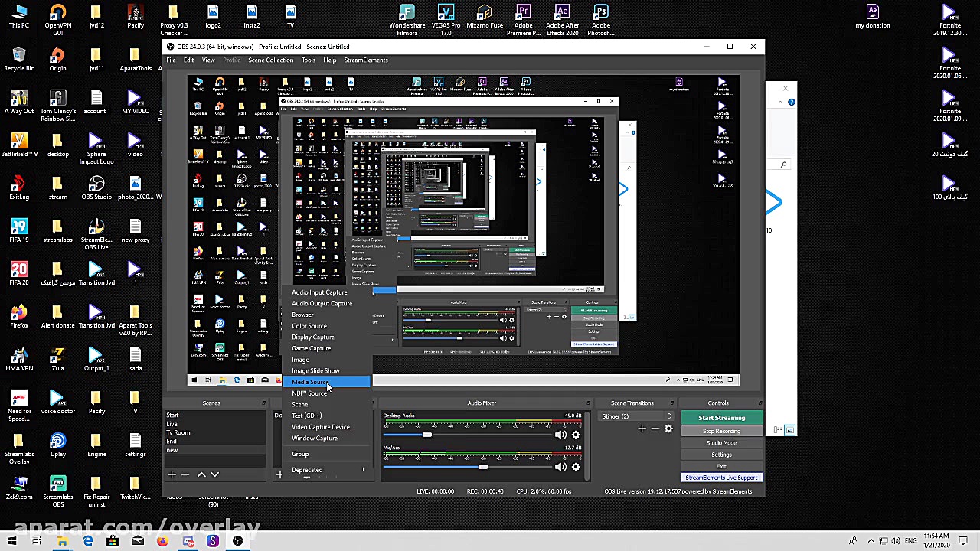The height and width of the screenshot is (551, 980).
Task: Open Mic/Aux gear settings
Action: coord(576,467)
